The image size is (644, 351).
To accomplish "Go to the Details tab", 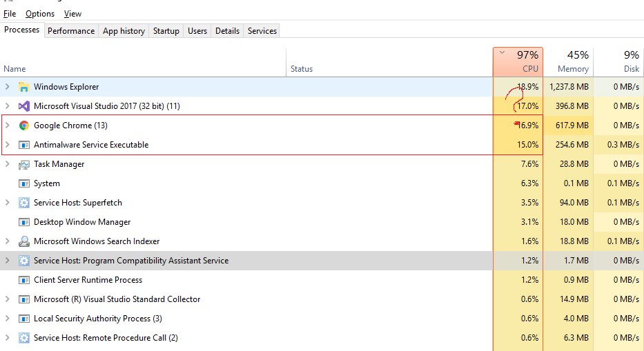I will 227,31.
